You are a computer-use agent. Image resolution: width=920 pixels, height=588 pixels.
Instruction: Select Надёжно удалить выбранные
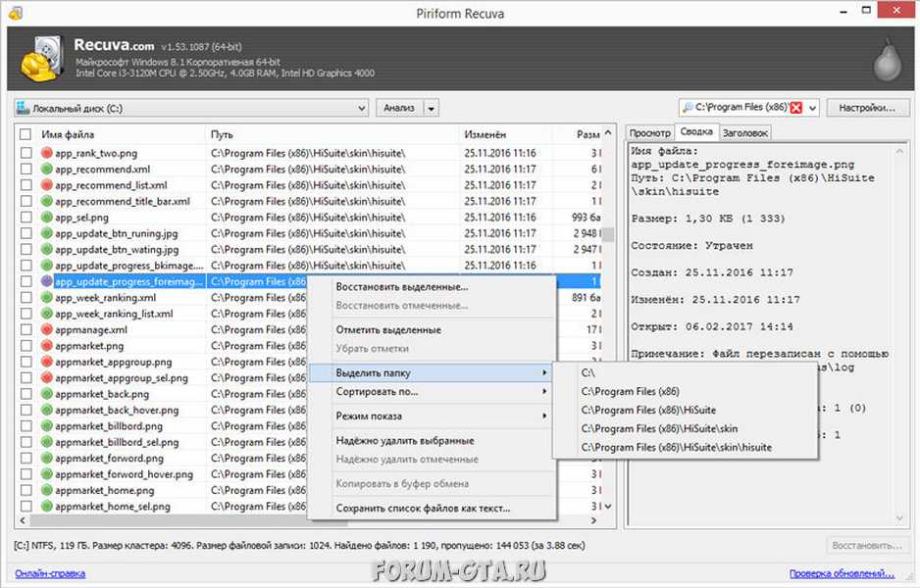[433, 441]
